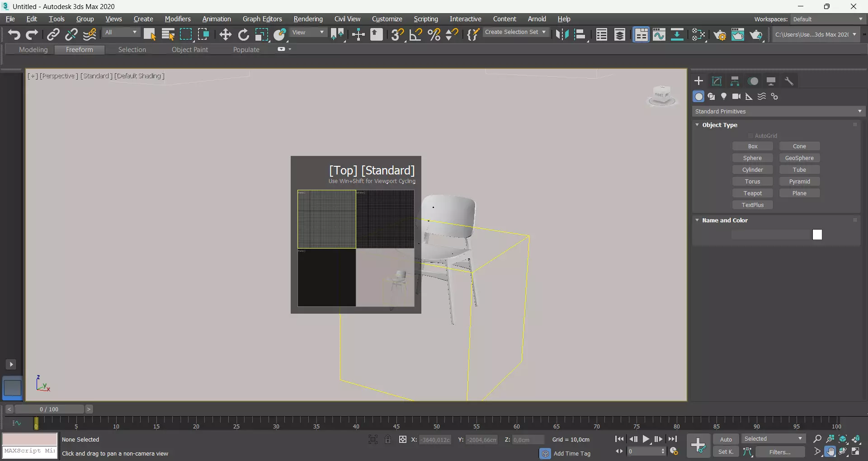This screenshot has width=868, height=461.
Task: Open Select by Name dialog icon
Action: tap(168, 34)
